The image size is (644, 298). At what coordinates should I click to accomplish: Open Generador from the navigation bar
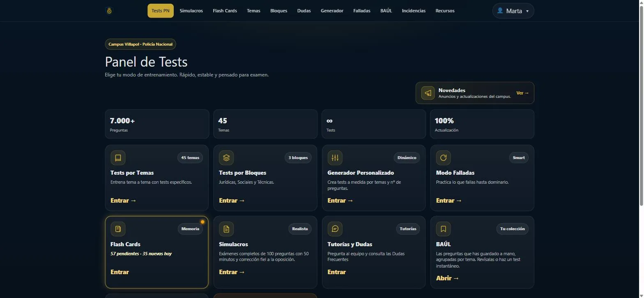[332, 11]
